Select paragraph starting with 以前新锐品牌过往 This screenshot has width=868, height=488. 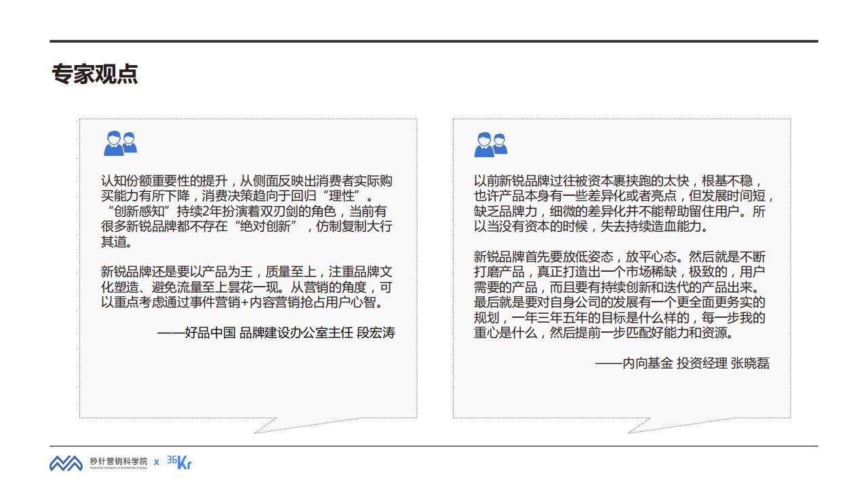pos(623,203)
